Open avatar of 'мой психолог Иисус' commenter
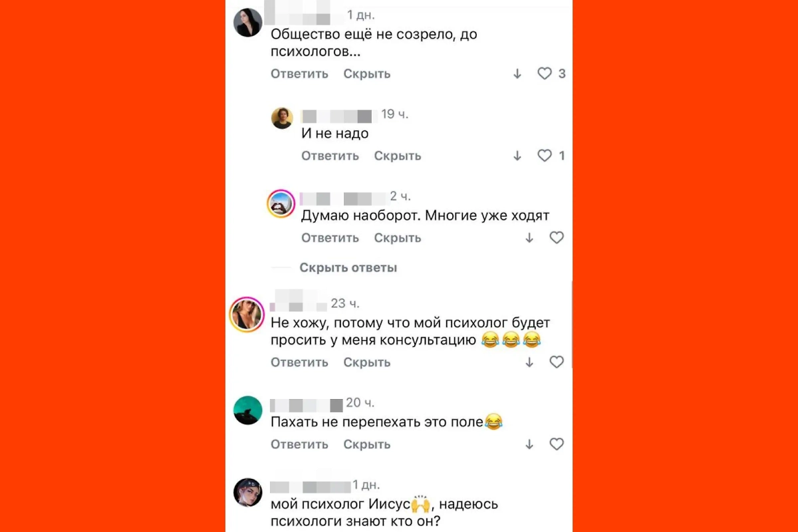The height and width of the screenshot is (532, 798). point(248,492)
